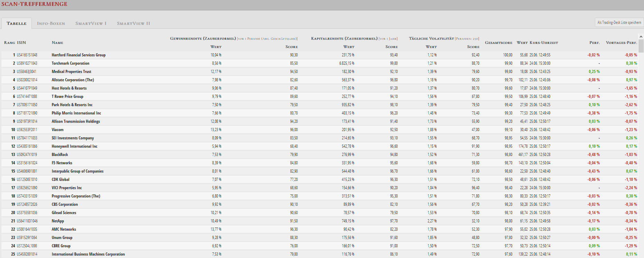
Task: Select the Tabelle tab
Action: click(17, 24)
